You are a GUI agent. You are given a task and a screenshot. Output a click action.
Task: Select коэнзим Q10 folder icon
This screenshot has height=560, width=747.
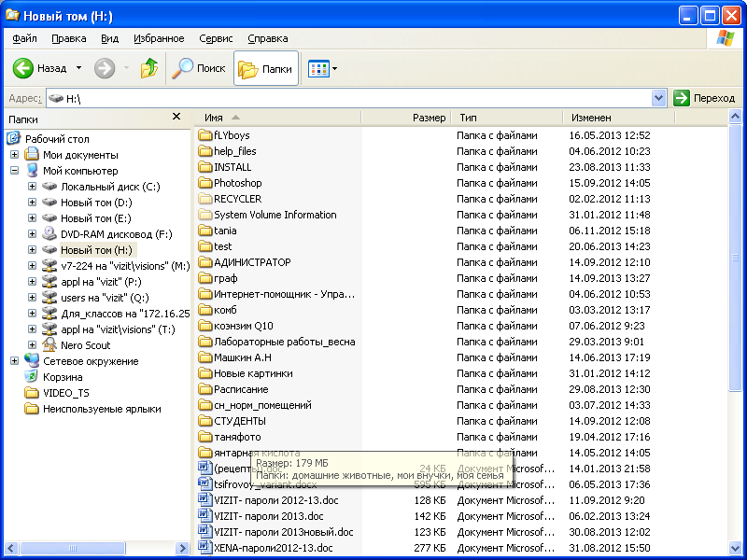tap(204, 326)
